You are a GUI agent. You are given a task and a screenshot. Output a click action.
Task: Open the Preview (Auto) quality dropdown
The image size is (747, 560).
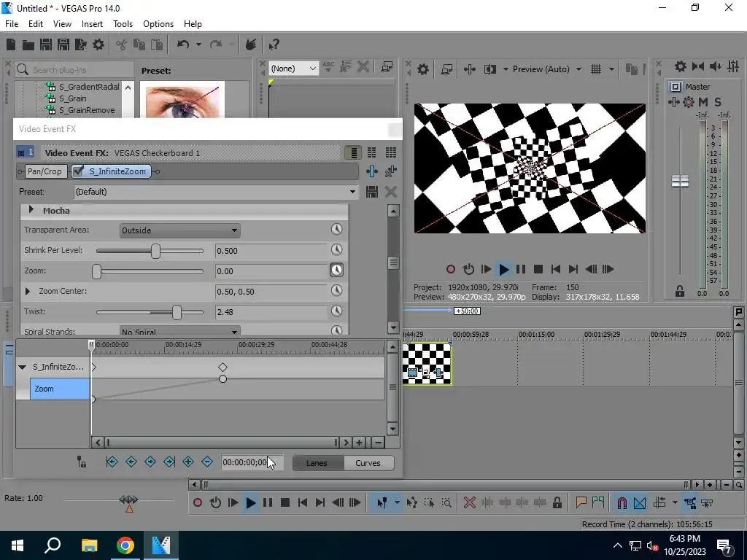[578, 69]
